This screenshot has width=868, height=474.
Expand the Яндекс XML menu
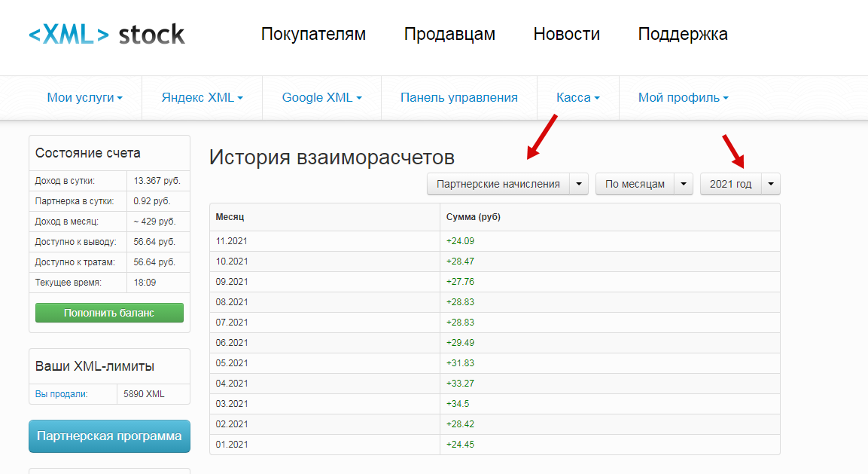[x=202, y=97]
